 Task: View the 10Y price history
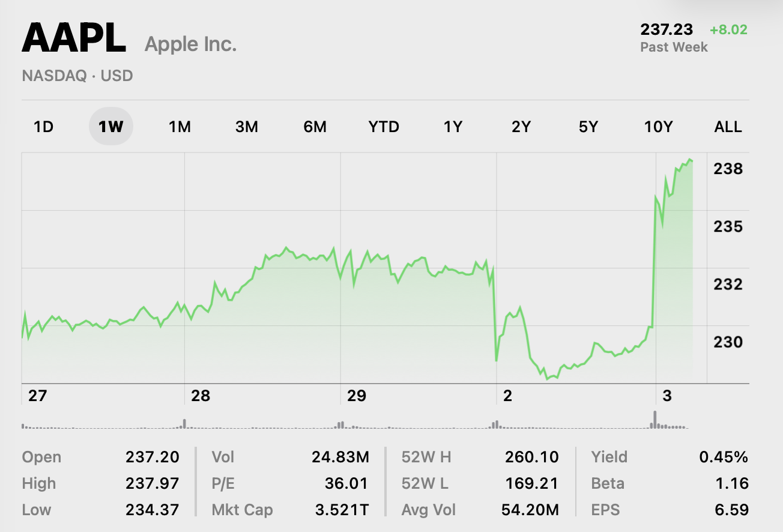pyautogui.click(x=658, y=127)
